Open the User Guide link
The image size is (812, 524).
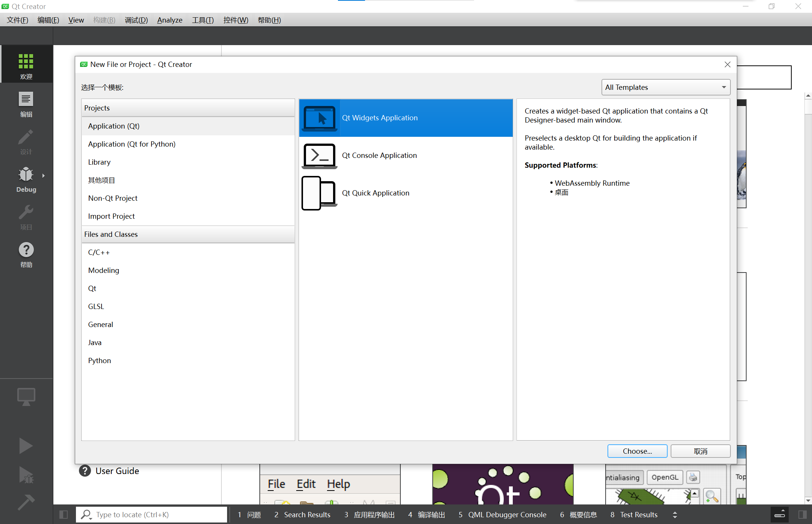pyautogui.click(x=117, y=471)
